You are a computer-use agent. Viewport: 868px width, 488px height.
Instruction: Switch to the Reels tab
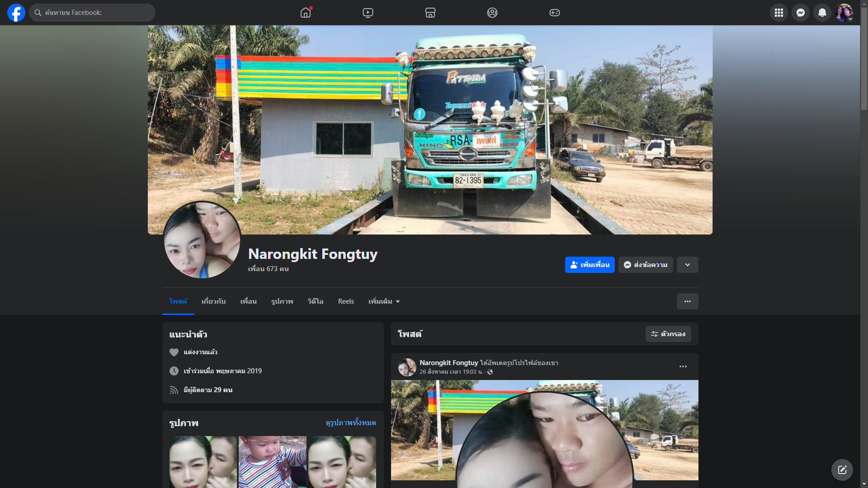(x=346, y=301)
